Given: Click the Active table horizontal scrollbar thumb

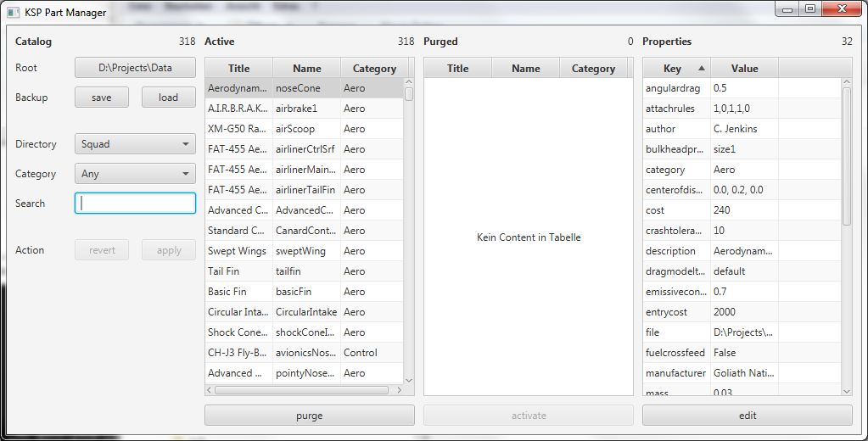Looking at the screenshot, I should (x=302, y=390).
